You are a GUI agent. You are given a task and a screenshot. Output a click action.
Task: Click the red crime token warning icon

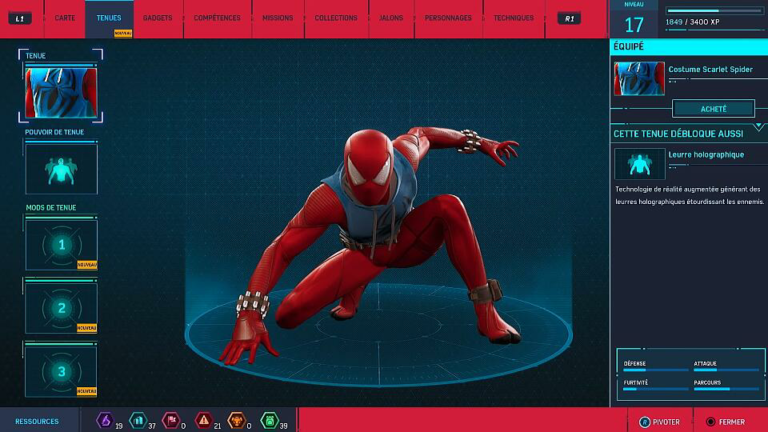point(204,420)
